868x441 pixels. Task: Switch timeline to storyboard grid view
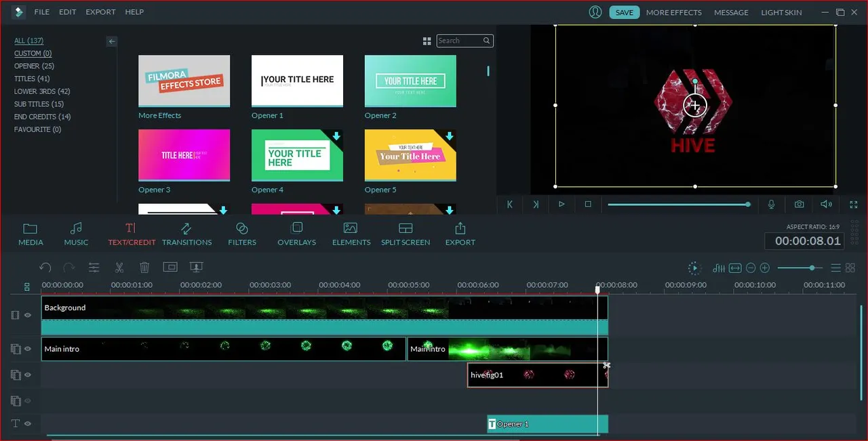(x=850, y=268)
